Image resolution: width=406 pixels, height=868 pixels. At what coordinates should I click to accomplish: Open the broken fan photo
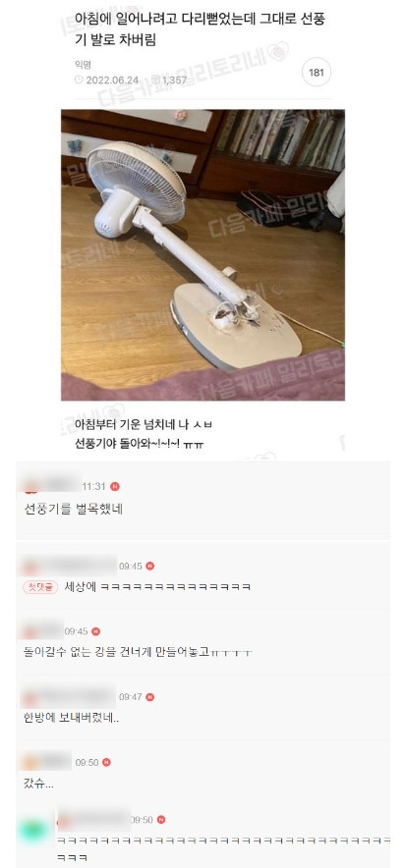[x=203, y=254]
